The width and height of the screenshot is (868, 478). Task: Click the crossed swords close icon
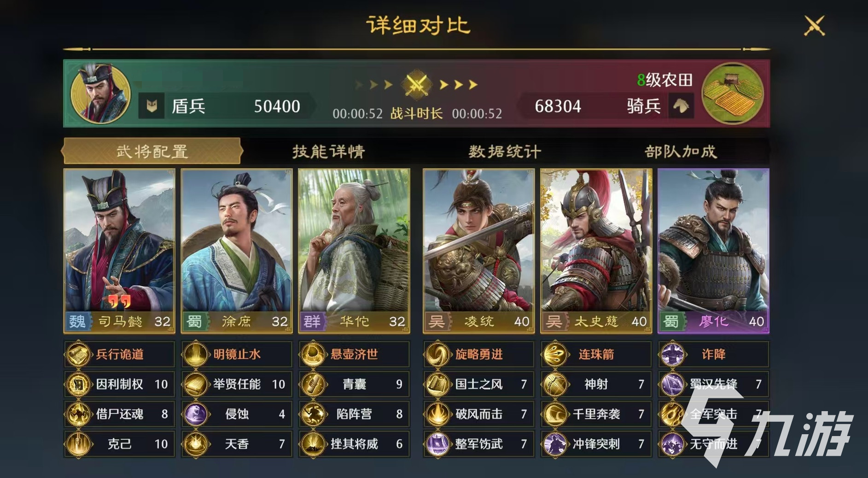[x=814, y=25]
